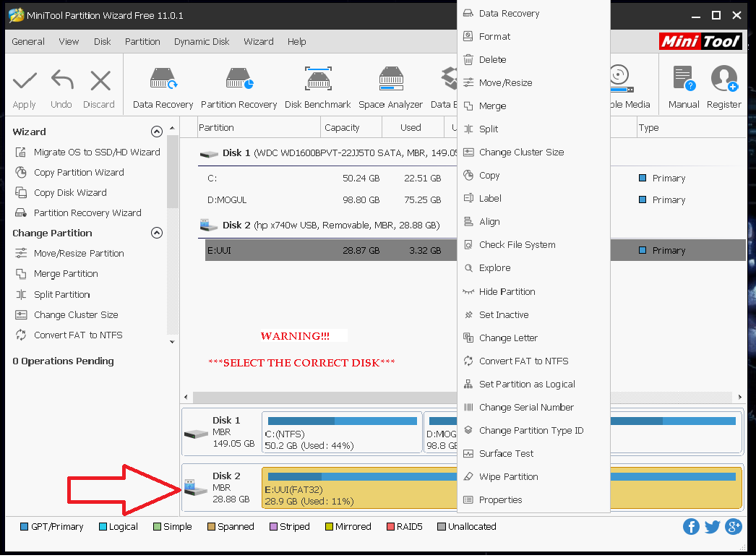756x558 pixels.
Task: Click Split Partition in sidebar
Action: (x=53, y=295)
